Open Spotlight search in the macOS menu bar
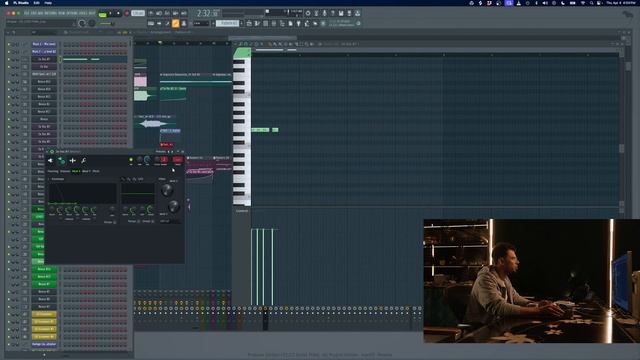Image resolution: width=640 pixels, height=360 pixels. [x=591, y=3]
